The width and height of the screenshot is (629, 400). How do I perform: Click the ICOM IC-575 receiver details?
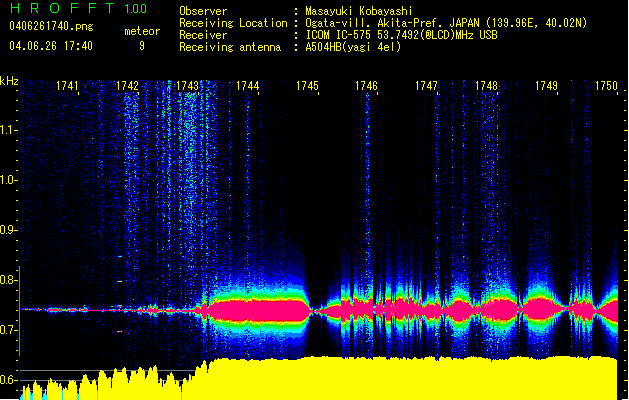[x=401, y=35]
